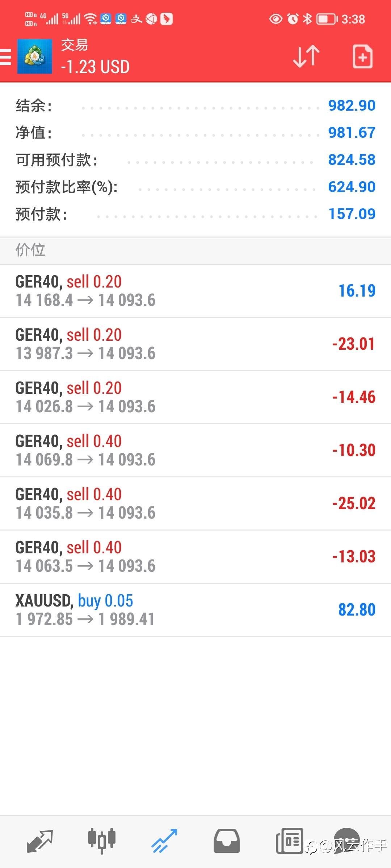The width and height of the screenshot is (391, 868).
Task: Expand the GER40 position with -25.02 loss
Action: [195, 504]
